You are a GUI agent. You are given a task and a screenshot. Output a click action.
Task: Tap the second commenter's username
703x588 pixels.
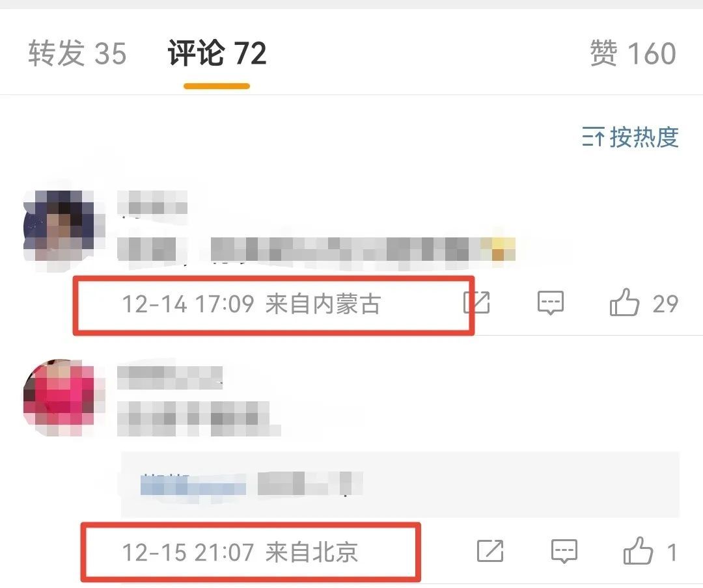pos(170,377)
